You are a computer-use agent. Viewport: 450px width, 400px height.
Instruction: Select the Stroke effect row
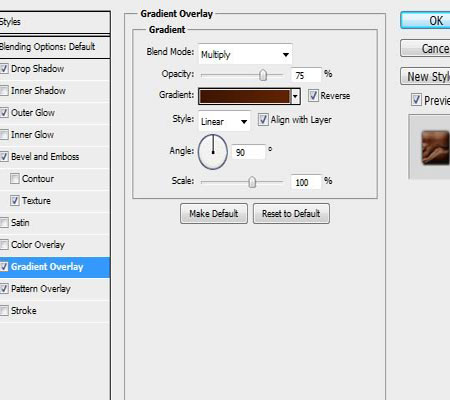[55, 311]
